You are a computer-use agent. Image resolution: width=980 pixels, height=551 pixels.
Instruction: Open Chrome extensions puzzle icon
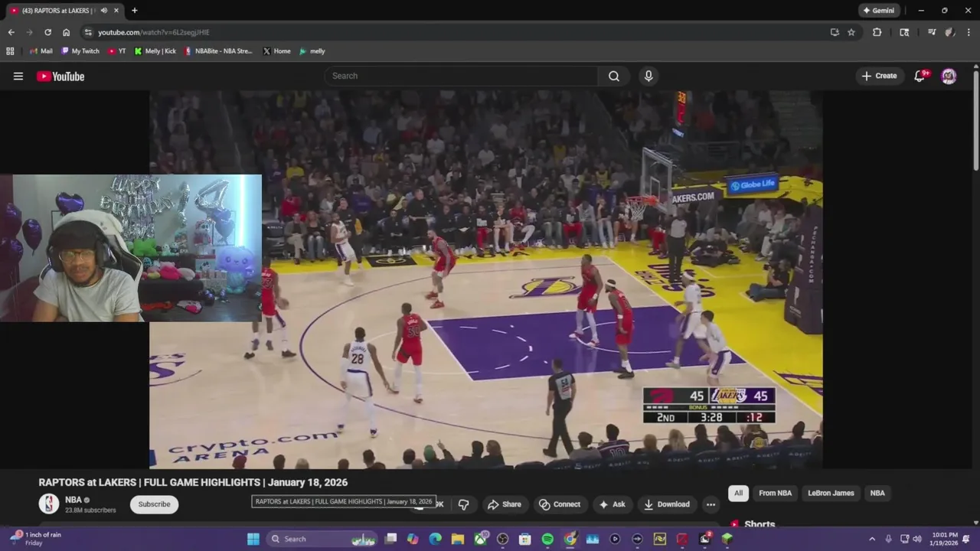point(877,32)
